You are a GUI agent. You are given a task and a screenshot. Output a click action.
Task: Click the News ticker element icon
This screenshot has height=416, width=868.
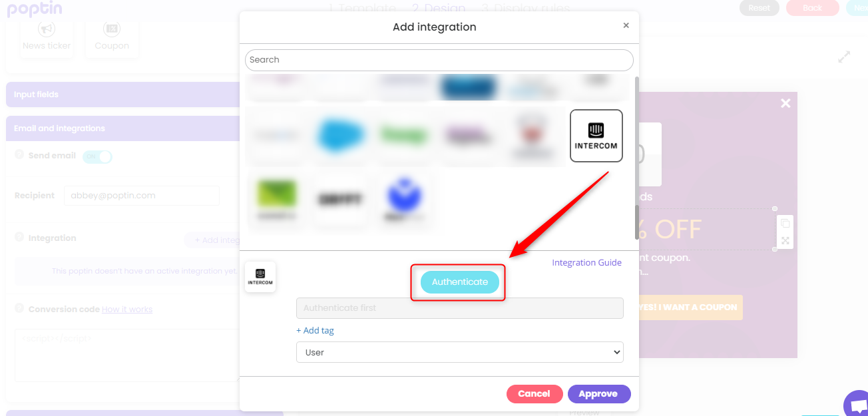[x=47, y=29]
